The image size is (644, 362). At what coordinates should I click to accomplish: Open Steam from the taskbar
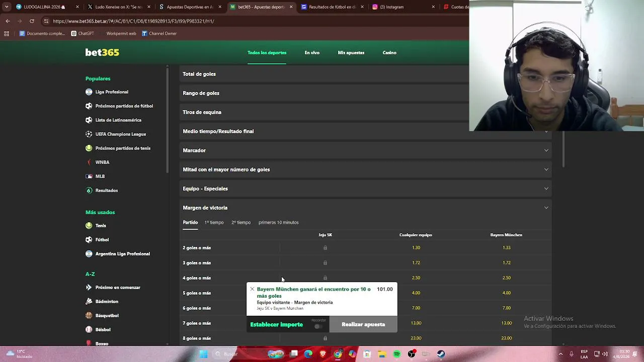pyautogui.click(x=441, y=354)
